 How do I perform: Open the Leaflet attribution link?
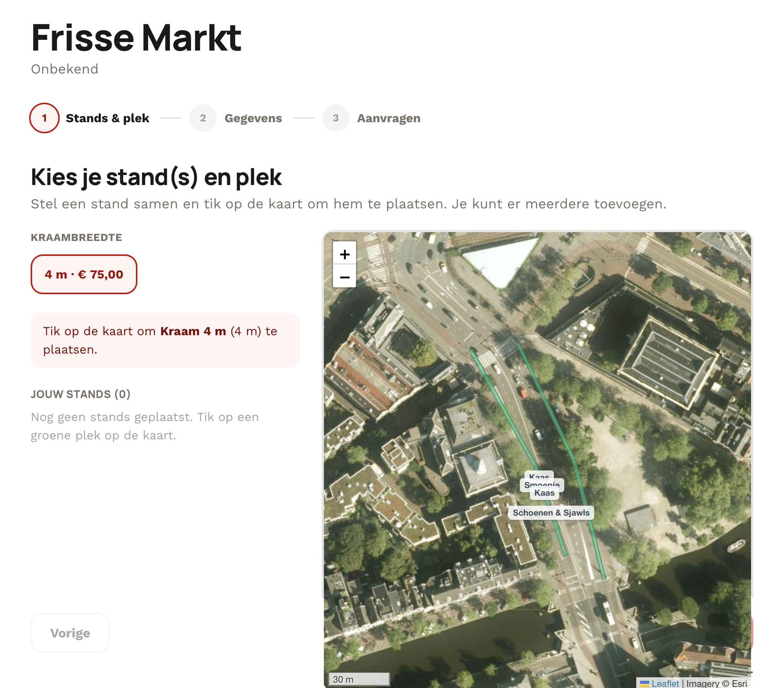tap(659, 683)
